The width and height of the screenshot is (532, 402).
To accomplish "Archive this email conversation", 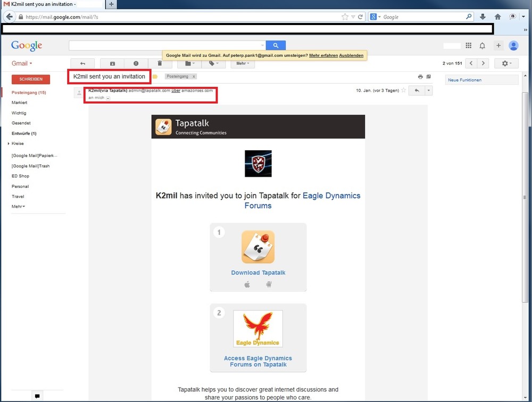I will click(x=112, y=63).
